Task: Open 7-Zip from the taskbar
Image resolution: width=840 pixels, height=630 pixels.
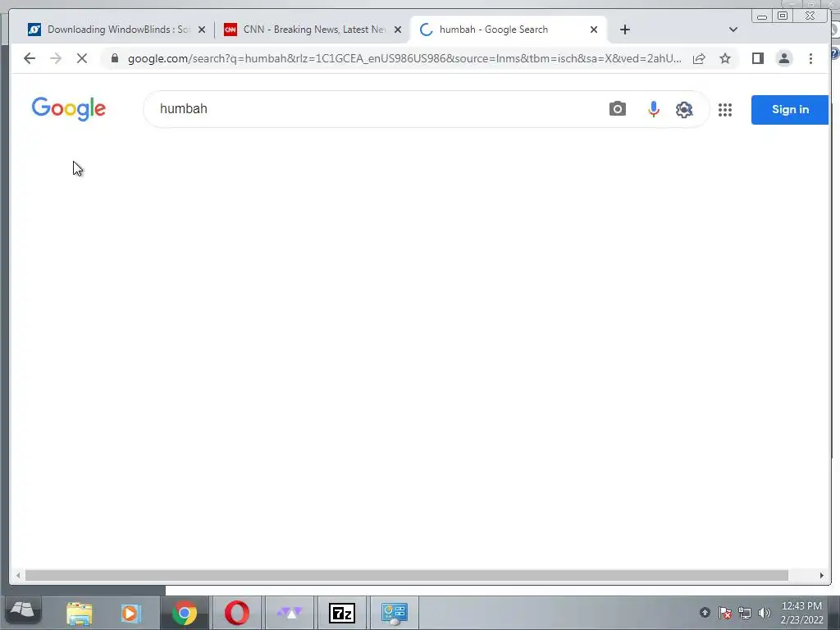Action: click(x=342, y=613)
